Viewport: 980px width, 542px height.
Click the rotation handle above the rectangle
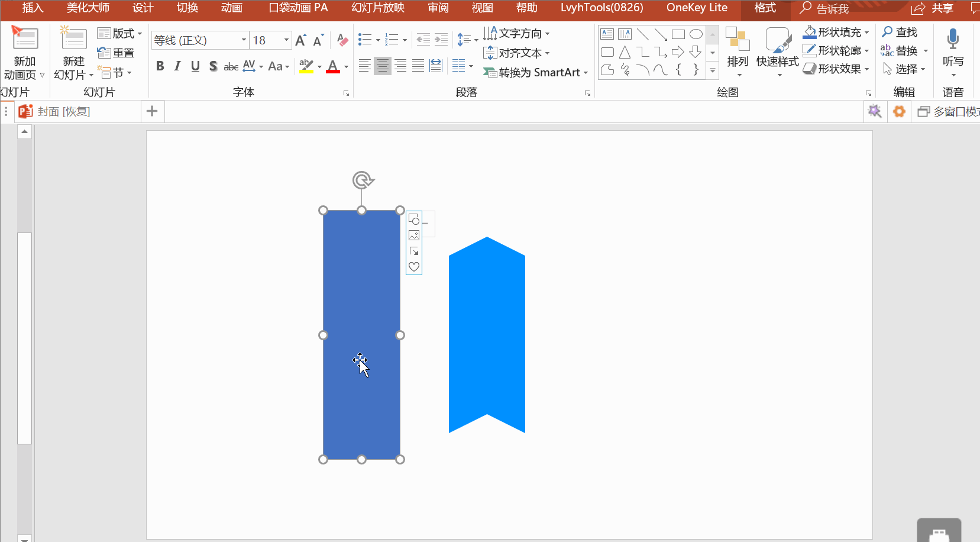click(x=363, y=180)
